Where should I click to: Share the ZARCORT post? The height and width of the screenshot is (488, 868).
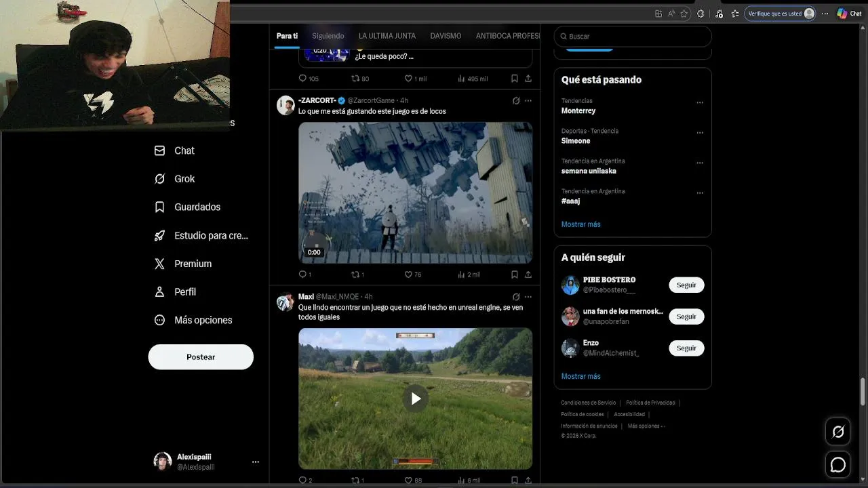[528, 274]
